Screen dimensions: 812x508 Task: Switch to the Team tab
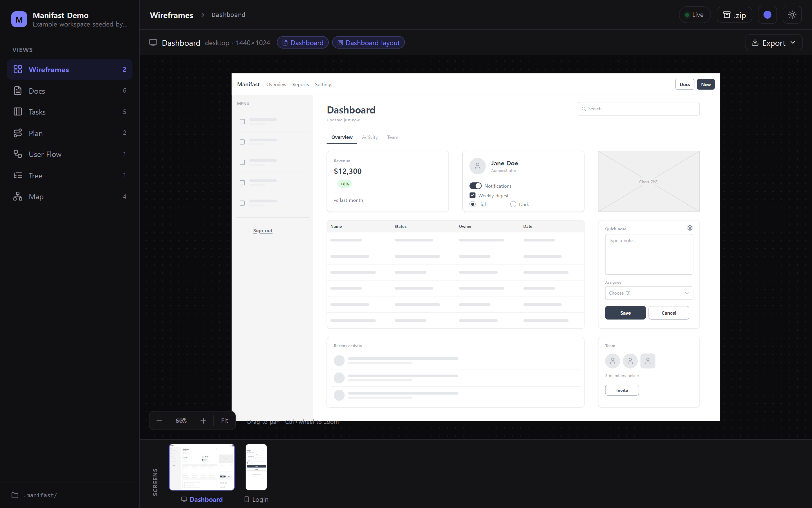392,137
